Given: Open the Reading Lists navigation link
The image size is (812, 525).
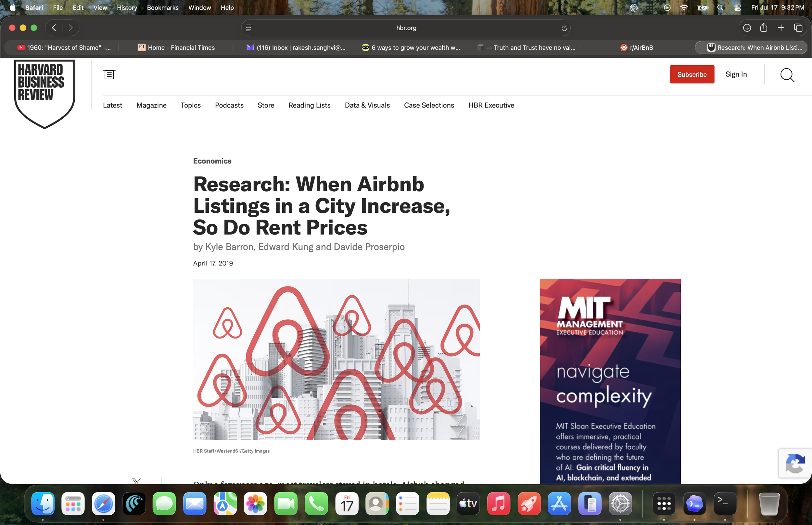Looking at the screenshot, I should click(x=310, y=105).
